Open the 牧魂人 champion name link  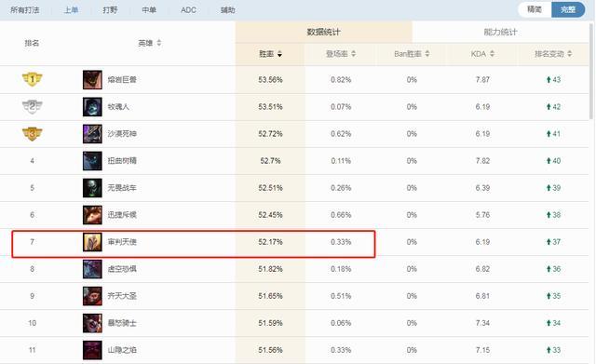point(118,107)
